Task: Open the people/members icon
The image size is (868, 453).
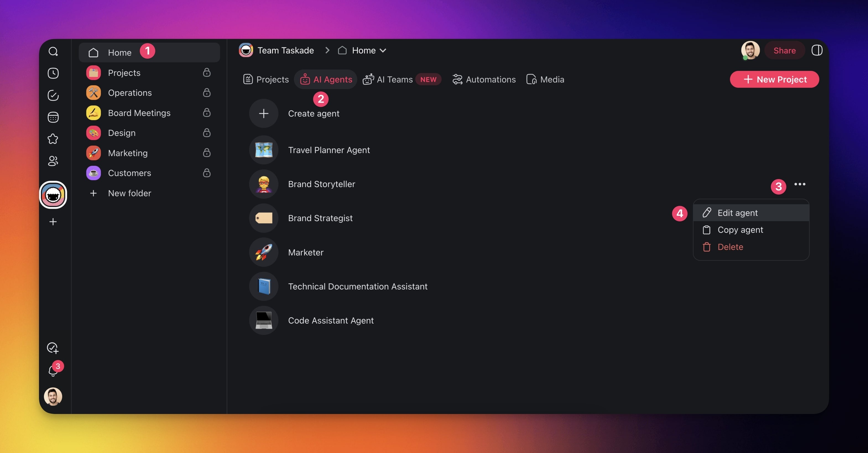Action: 53,161
